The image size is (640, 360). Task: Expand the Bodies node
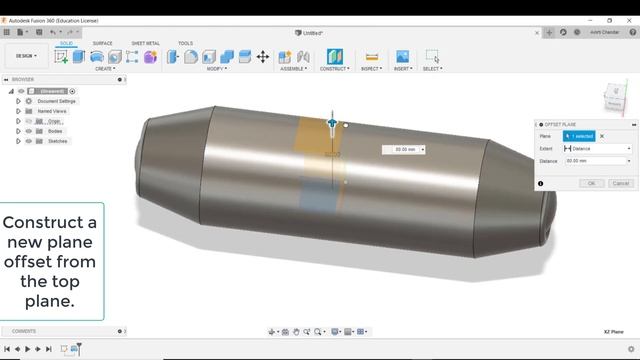18,131
